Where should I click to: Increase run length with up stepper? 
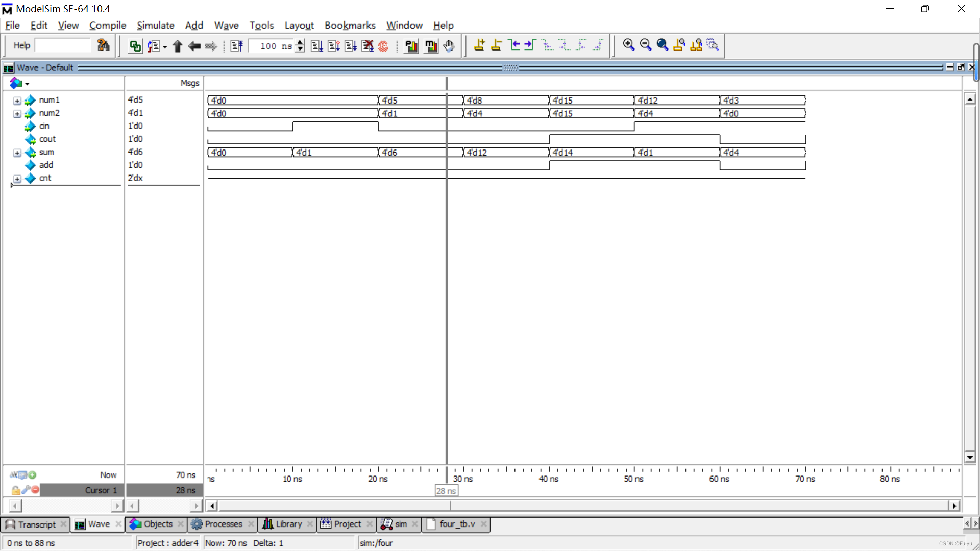tap(300, 42)
